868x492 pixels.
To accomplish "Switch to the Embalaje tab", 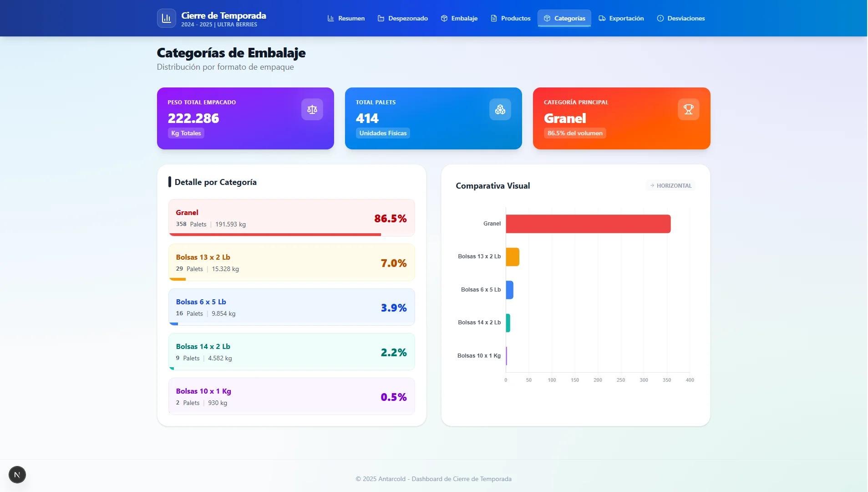I will click(x=459, y=18).
